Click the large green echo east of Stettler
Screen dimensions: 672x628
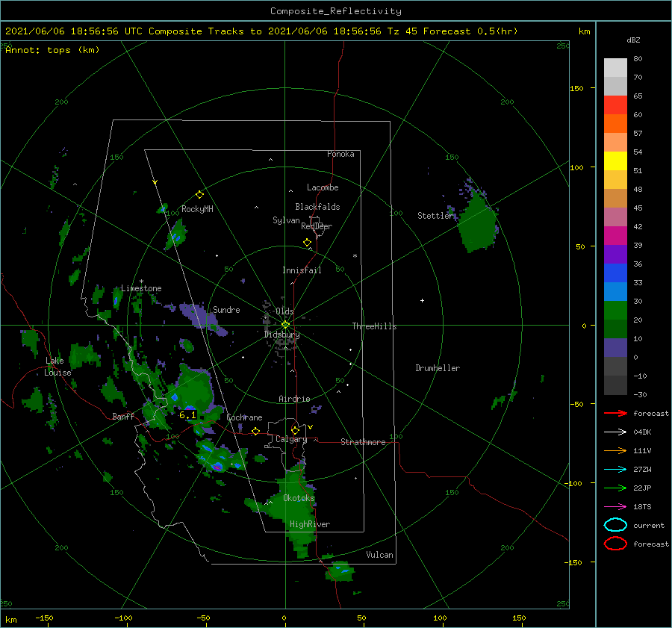pyautogui.click(x=476, y=223)
